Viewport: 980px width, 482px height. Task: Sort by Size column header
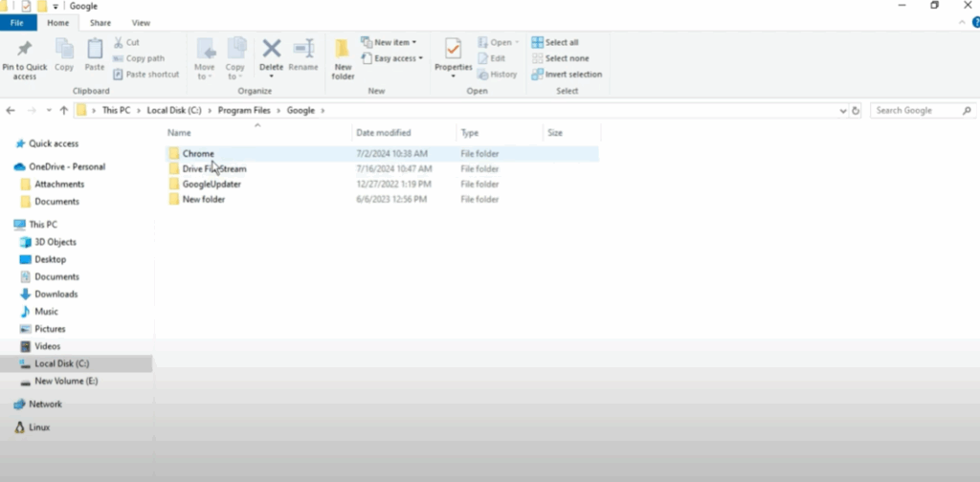(555, 133)
